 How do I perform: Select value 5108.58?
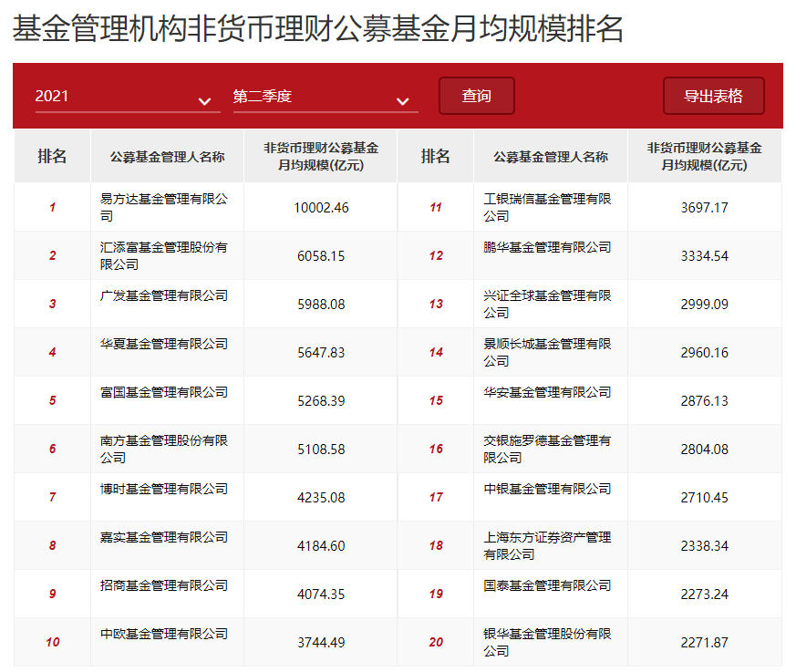click(x=321, y=450)
